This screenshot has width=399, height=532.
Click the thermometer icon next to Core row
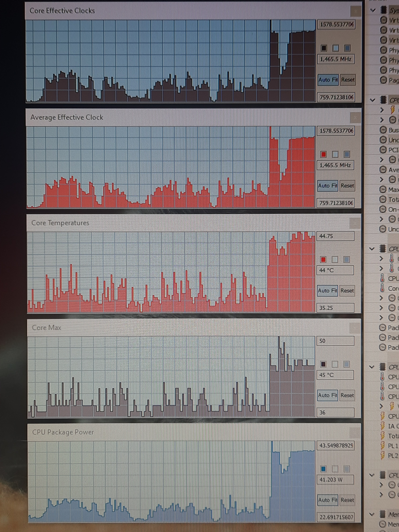(x=382, y=288)
